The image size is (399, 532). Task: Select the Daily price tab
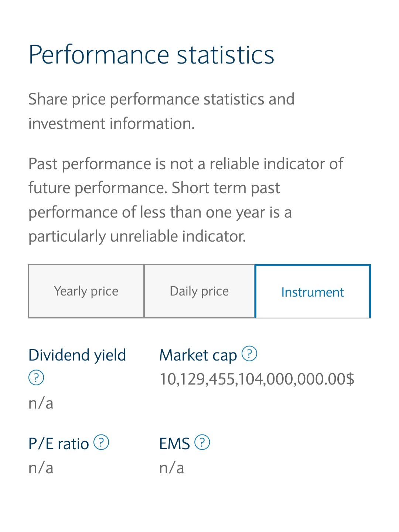point(199,291)
